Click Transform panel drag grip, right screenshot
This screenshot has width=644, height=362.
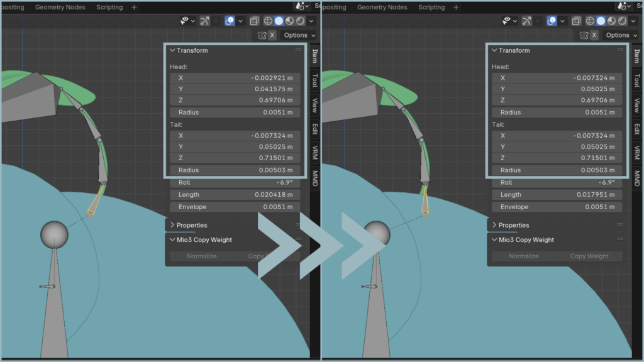tap(620, 50)
